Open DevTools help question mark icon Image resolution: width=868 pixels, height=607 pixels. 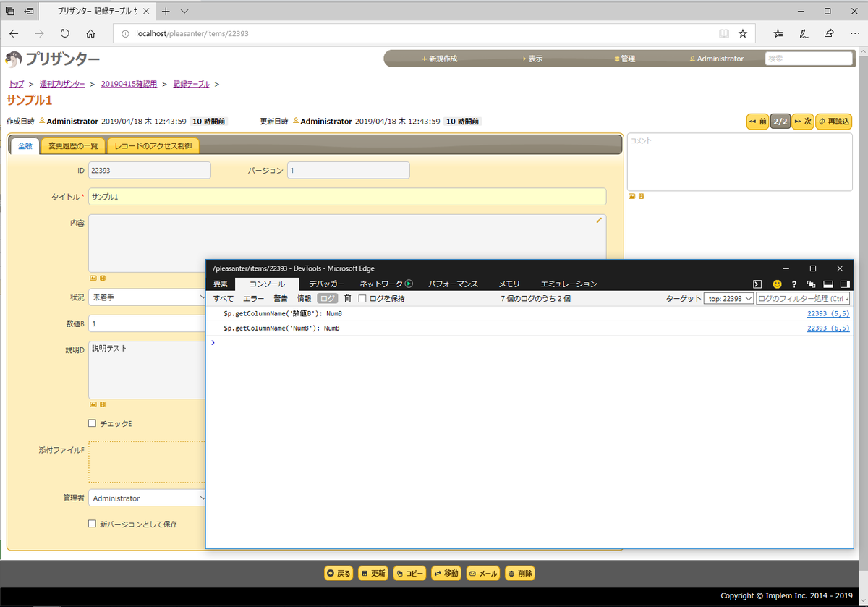794,284
